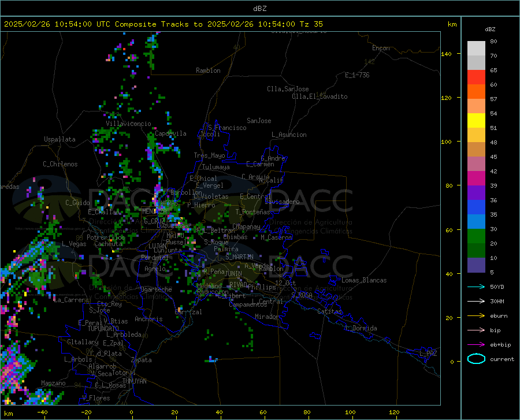Screen dimensions: 520x420
Task: Click the S_Francisco place label
Action: [x=227, y=128]
